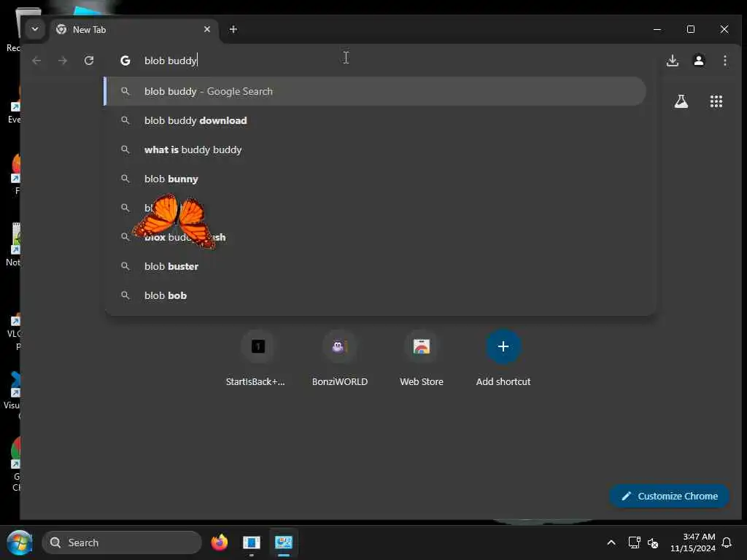
Task: Choose 'blob buster' suggestion
Action: click(375, 266)
